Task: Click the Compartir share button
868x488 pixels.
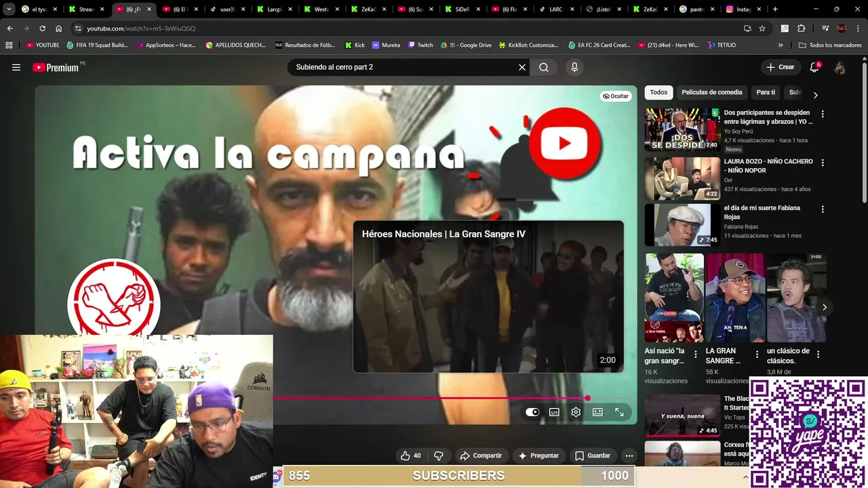Action: tap(481, 455)
